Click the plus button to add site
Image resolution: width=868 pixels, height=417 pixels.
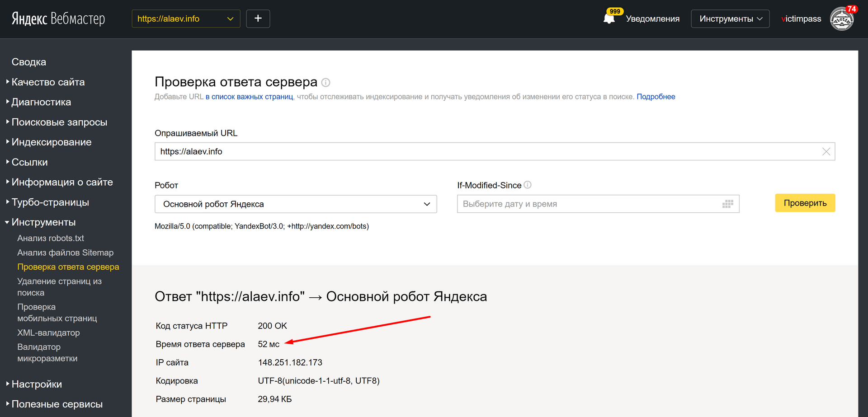(x=258, y=19)
